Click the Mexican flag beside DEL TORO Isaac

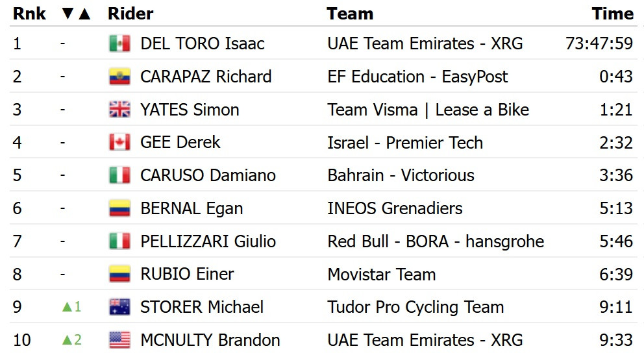point(119,43)
